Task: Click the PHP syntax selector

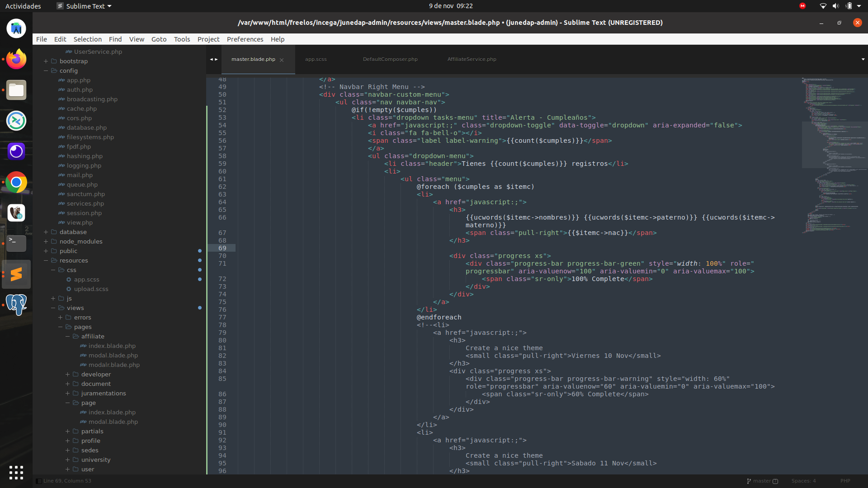Action: tap(845, 481)
